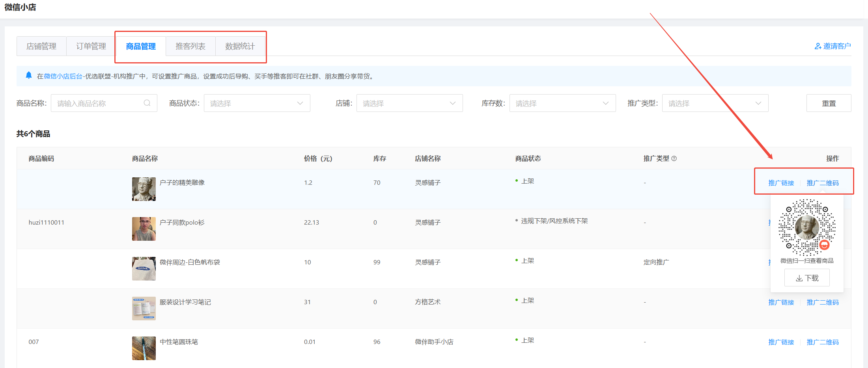Screen dimensions: 868x368
Task: Open the 微信小店后台 link in banner
Action: [63, 76]
